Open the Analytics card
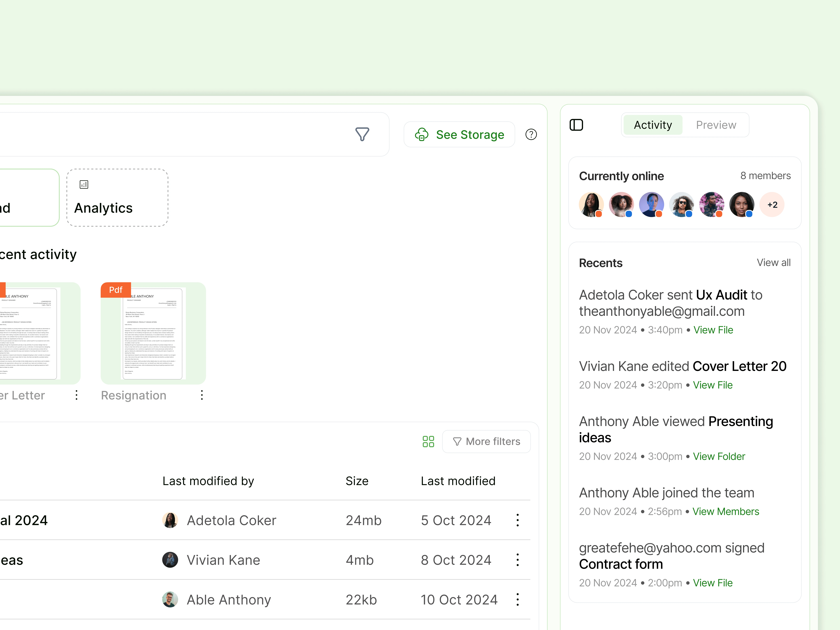 (117, 198)
